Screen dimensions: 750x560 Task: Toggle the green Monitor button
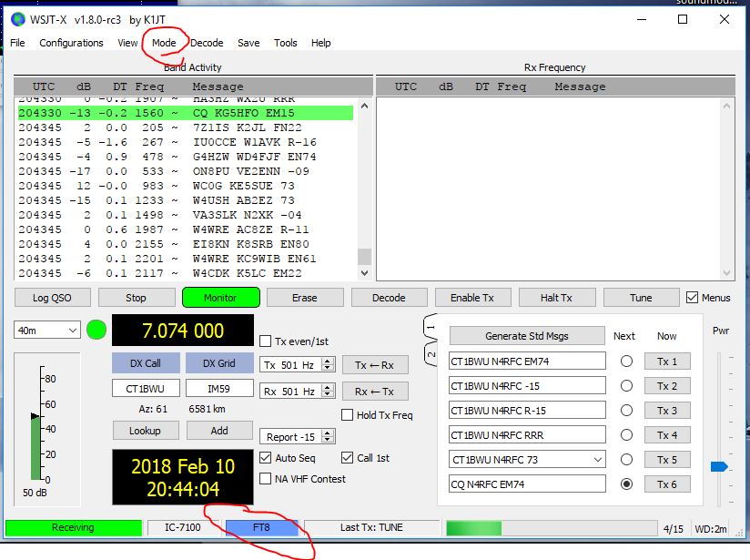click(220, 298)
